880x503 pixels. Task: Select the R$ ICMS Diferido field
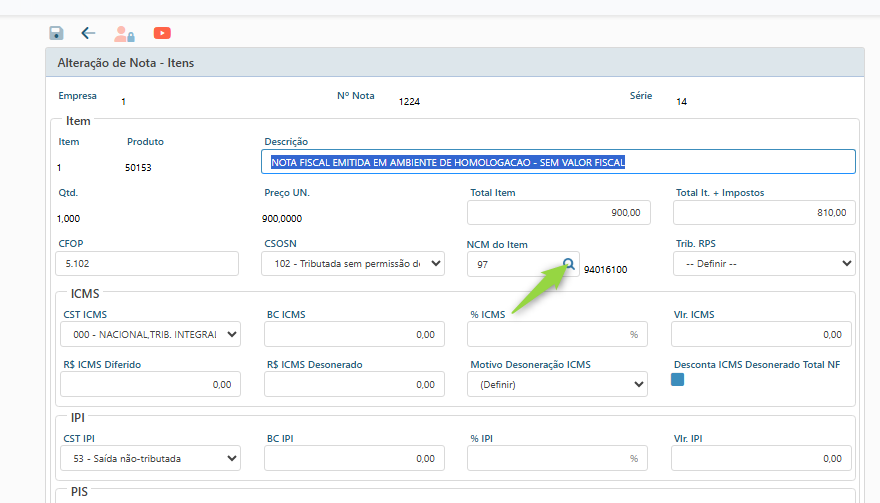(x=151, y=384)
